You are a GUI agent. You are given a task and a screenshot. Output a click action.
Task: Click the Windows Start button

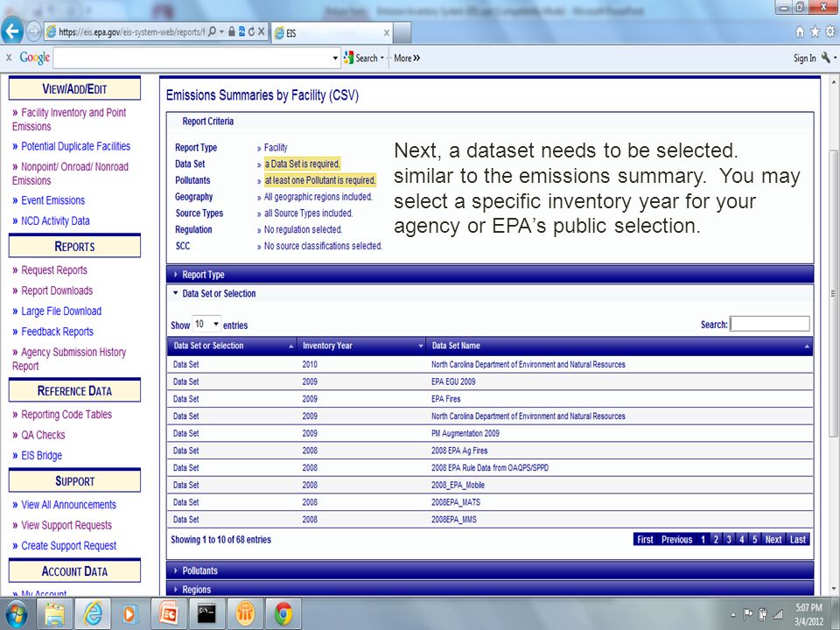[x=16, y=614]
